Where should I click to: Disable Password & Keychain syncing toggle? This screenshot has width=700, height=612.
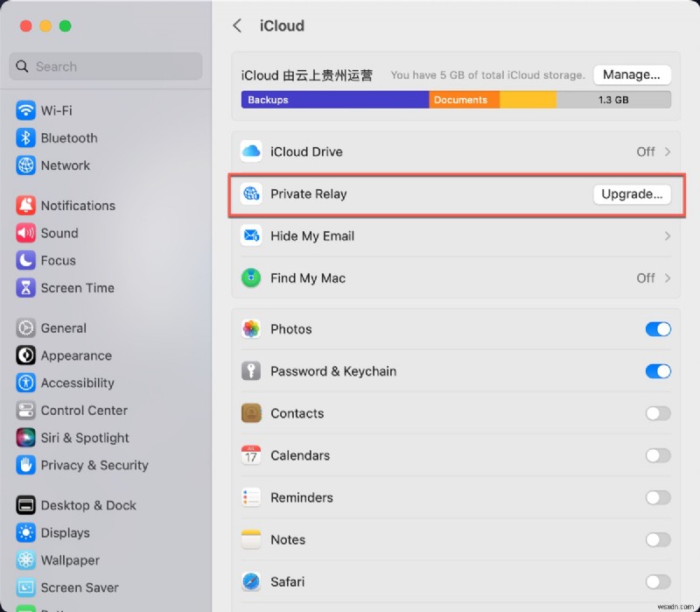click(x=658, y=371)
